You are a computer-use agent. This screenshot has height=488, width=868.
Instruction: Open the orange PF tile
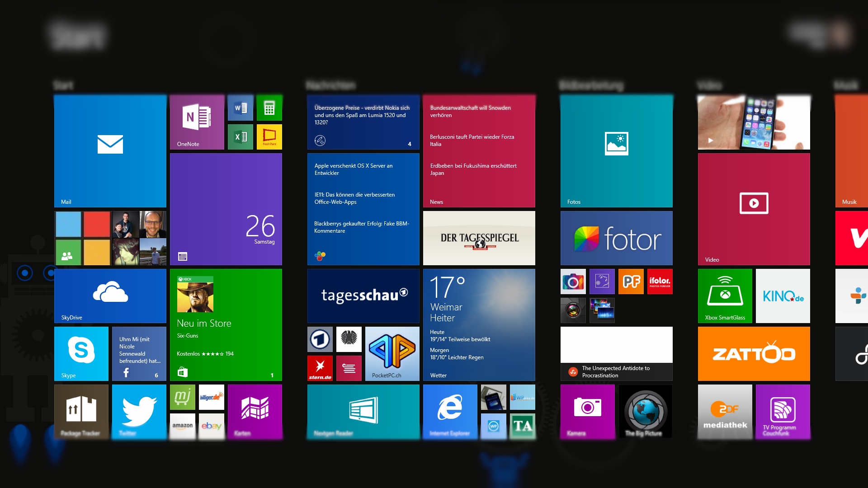coord(631,282)
